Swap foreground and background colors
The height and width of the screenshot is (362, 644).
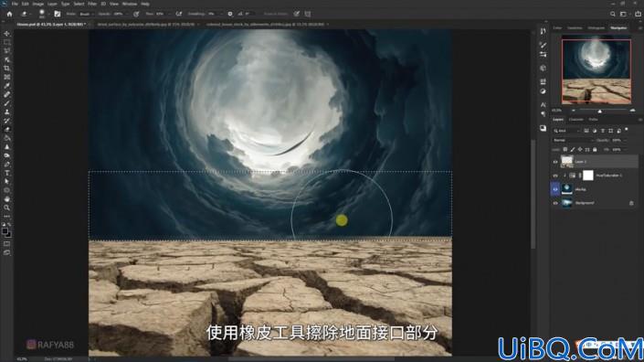[x=10, y=225]
